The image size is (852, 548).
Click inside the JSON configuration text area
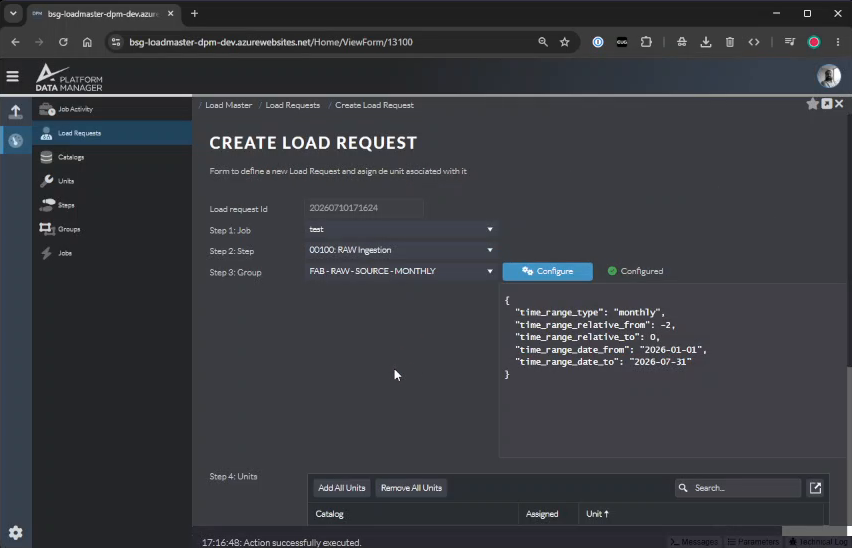click(673, 370)
